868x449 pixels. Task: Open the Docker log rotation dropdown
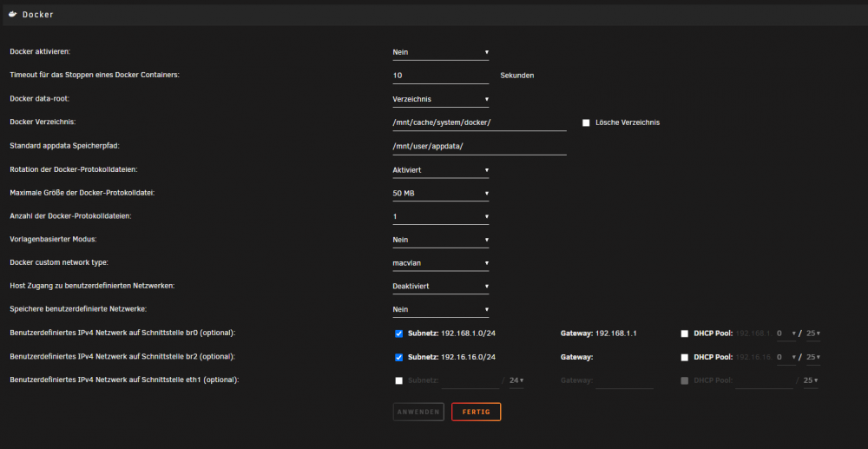click(x=441, y=170)
